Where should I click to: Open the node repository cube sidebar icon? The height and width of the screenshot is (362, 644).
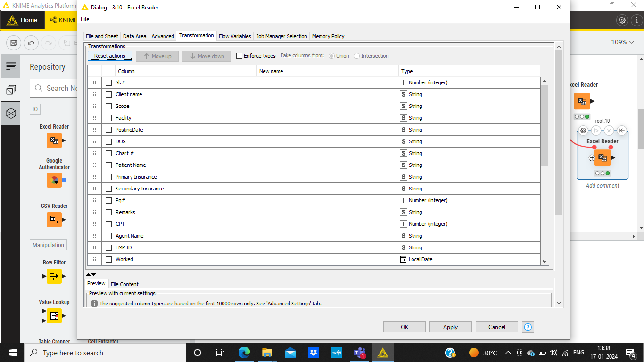pyautogui.click(x=11, y=113)
